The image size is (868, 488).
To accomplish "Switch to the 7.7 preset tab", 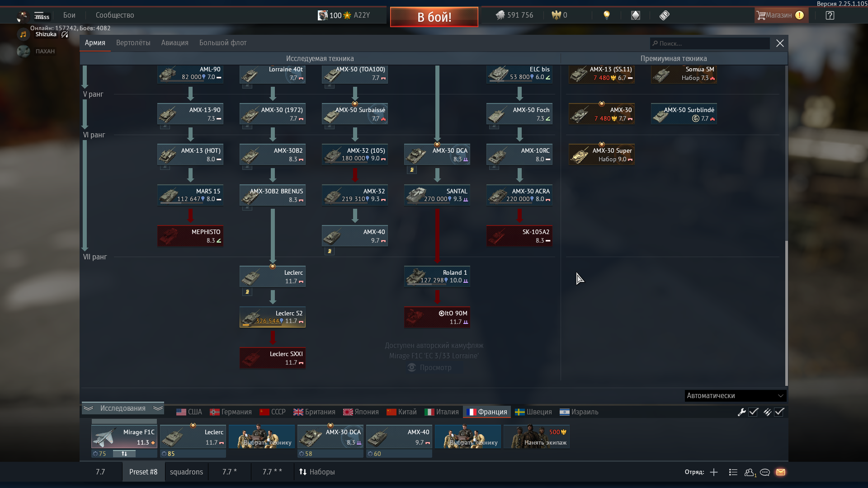I will (100, 472).
